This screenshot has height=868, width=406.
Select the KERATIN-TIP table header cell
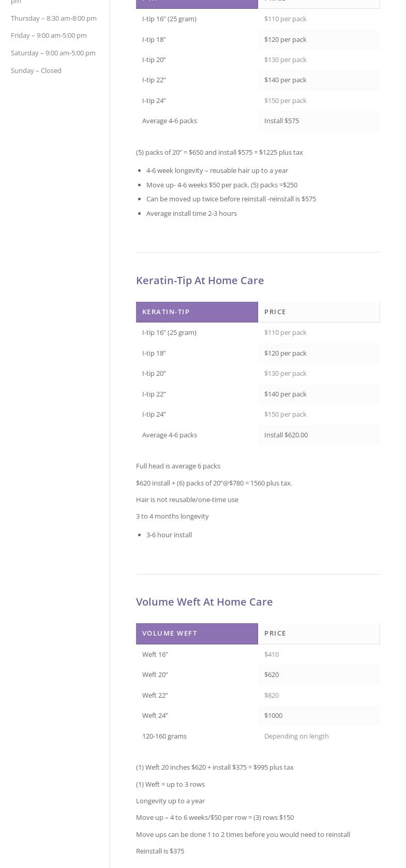pyautogui.click(x=197, y=312)
